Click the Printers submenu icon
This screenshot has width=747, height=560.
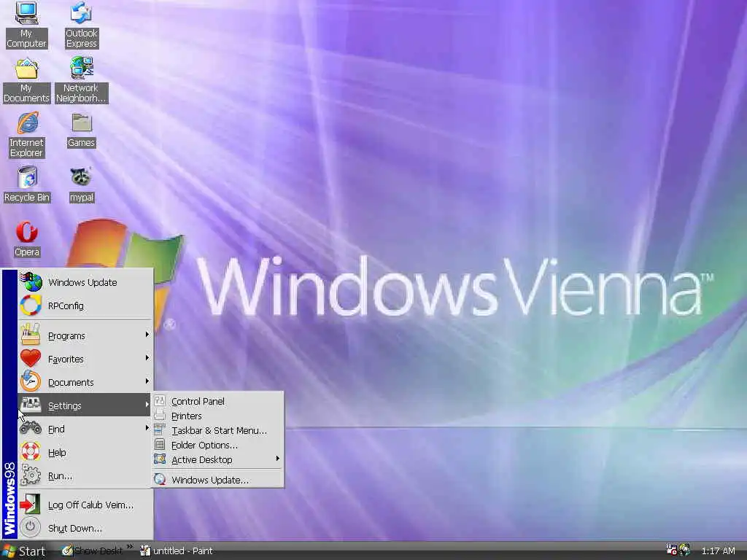(160, 415)
